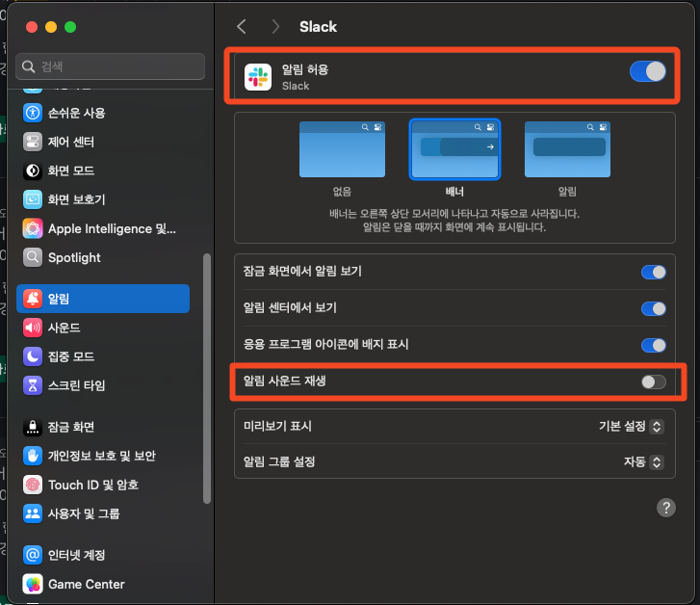Click the 손쉬운 사용 accessibility icon
Screen dimensions: 700x605
point(33,113)
